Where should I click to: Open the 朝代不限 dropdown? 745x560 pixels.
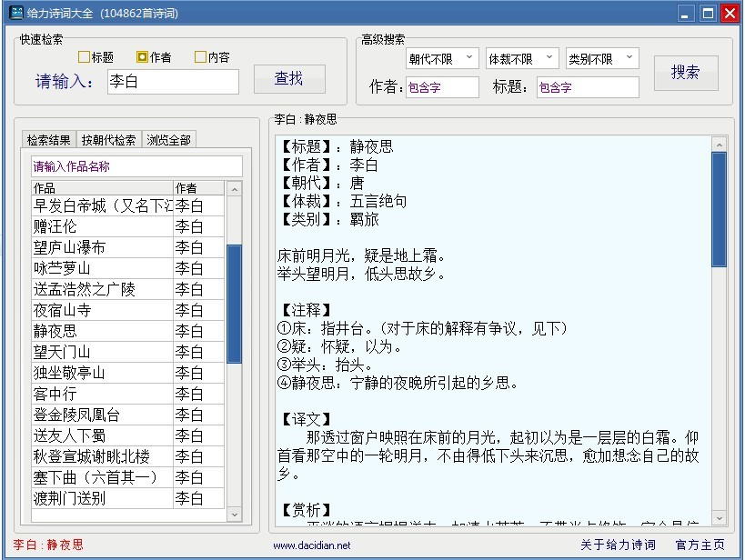[x=441, y=59]
